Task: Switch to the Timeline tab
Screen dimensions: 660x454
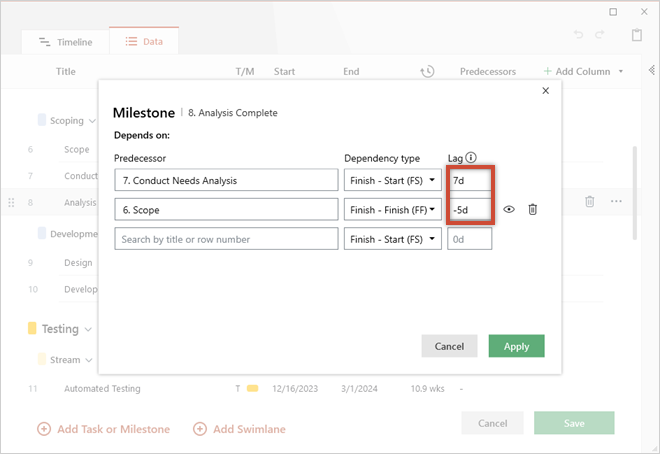Action: point(66,42)
